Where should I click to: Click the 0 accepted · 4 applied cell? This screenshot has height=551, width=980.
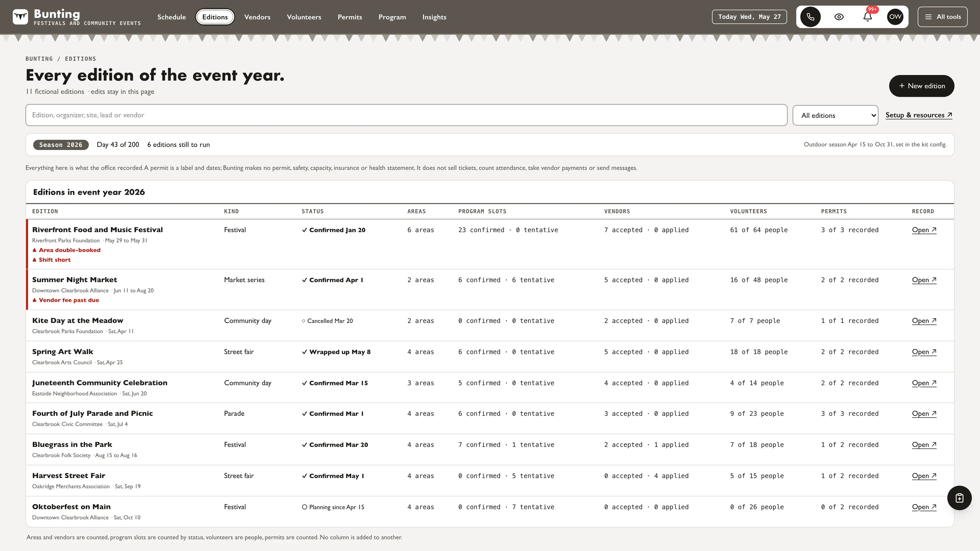646,476
